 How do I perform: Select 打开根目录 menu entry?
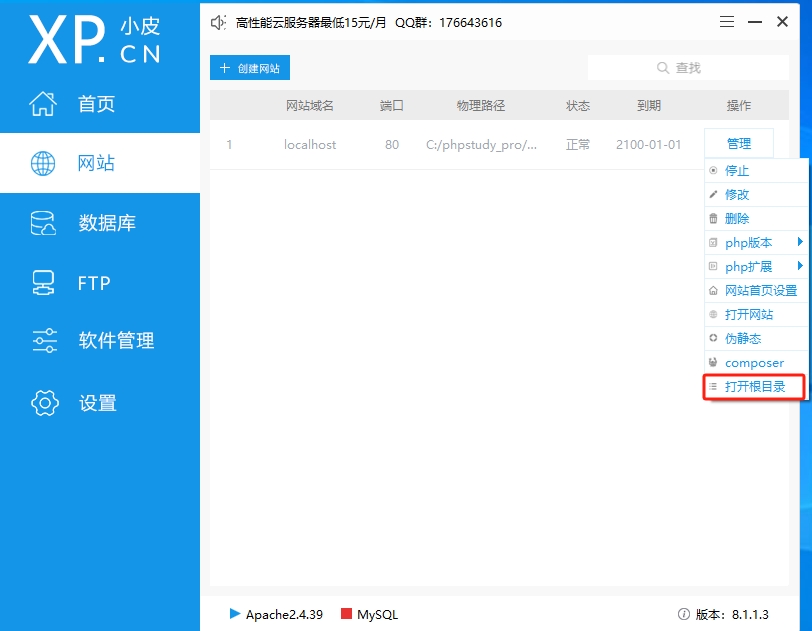tap(753, 386)
